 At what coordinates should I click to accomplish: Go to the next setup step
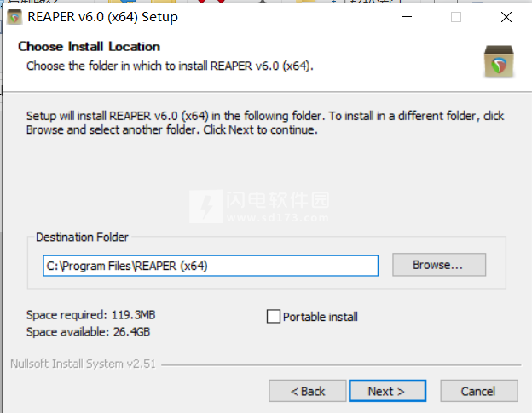(387, 391)
